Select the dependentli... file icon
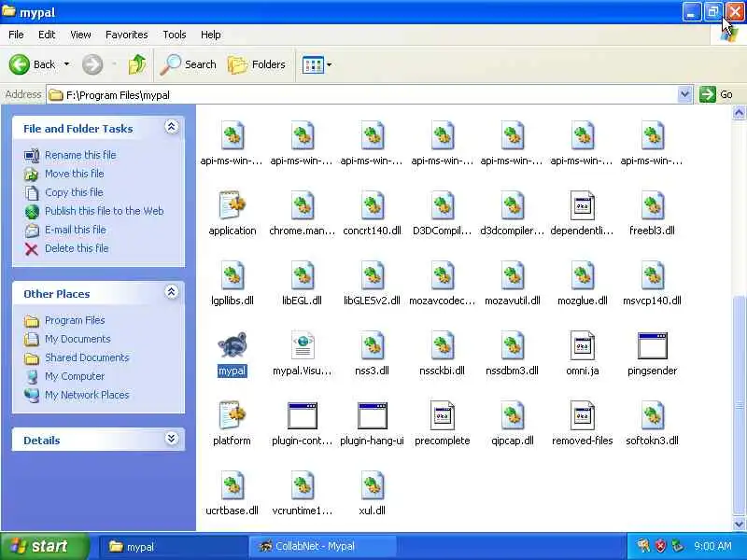The image size is (747, 560). tap(582, 205)
